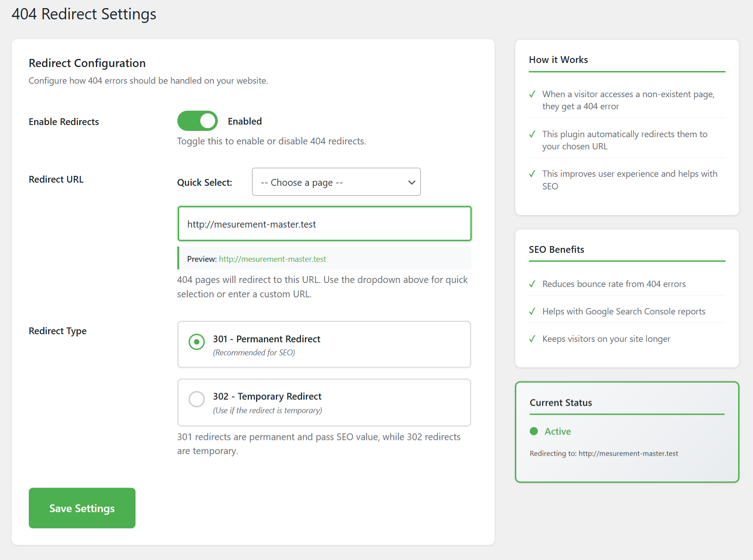Click the Current Status panel heading

click(560, 403)
